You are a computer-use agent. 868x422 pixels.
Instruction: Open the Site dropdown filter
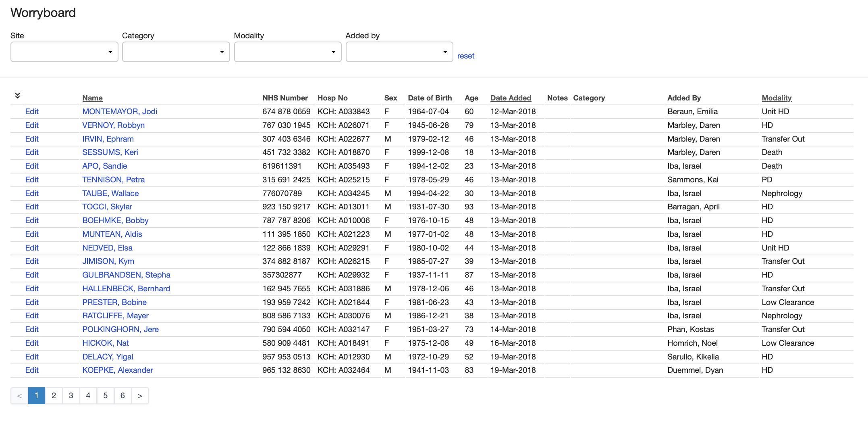click(x=64, y=52)
